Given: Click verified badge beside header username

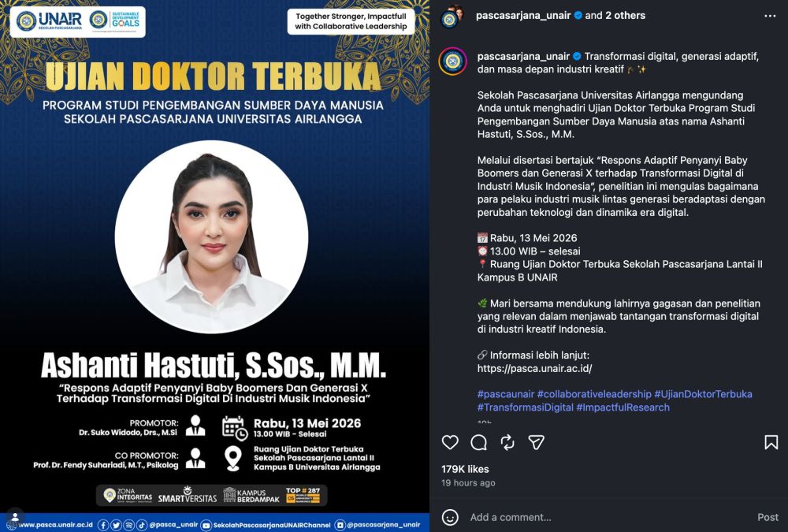Looking at the screenshot, I should (x=578, y=16).
